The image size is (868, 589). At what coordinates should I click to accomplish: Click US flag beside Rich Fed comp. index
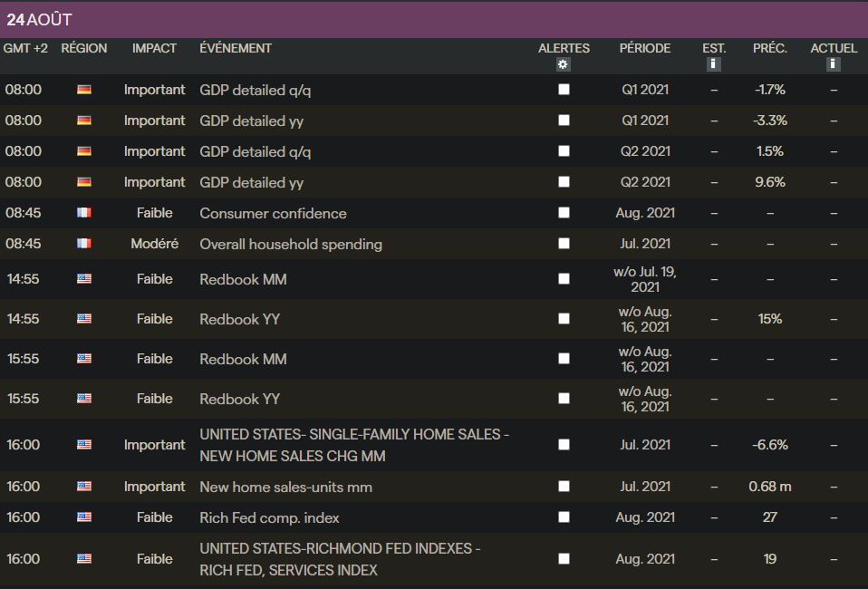[x=84, y=517]
